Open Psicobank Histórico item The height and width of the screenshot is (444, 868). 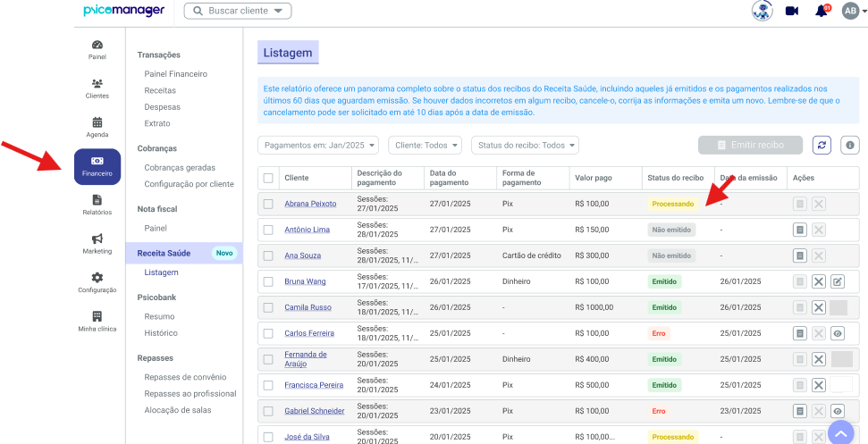click(x=161, y=333)
